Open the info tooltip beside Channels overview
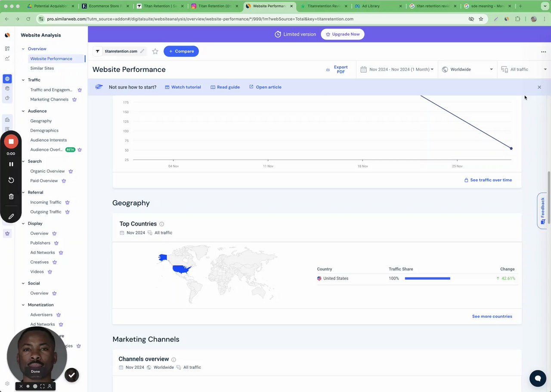Viewport: 551px width, 392px height. click(x=173, y=359)
